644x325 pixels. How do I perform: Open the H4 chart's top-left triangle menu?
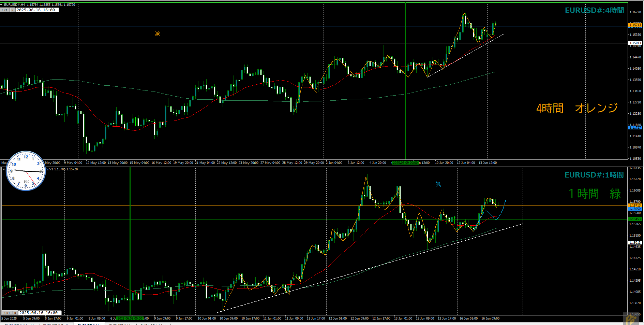2,5
